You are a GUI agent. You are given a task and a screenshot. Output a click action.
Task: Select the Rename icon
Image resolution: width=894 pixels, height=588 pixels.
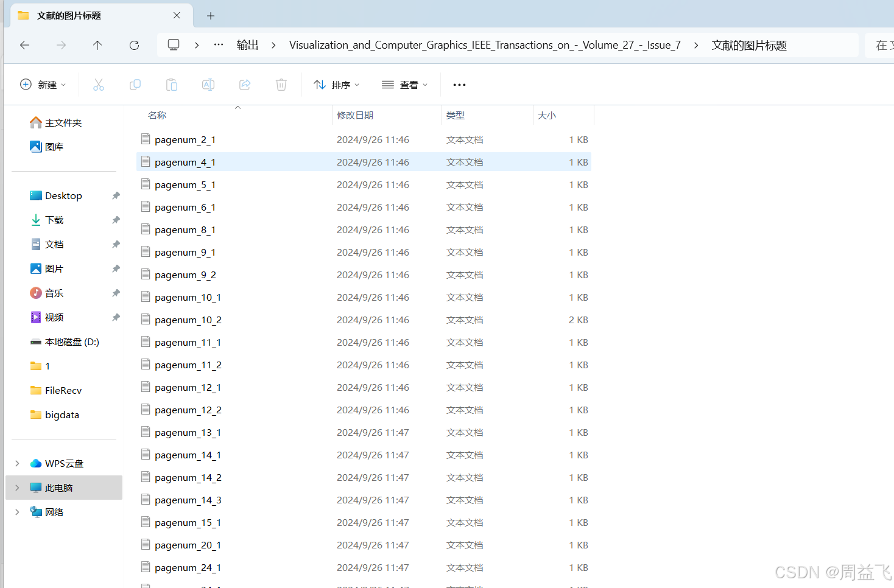tap(208, 85)
